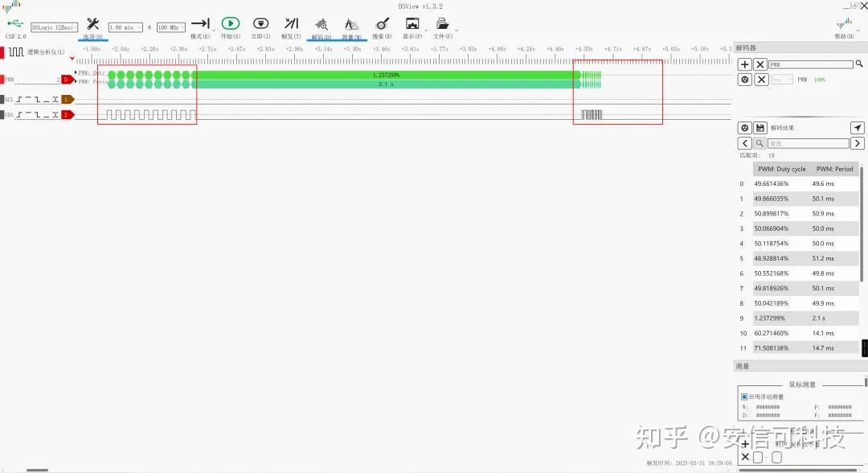The height and width of the screenshot is (473, 868).
Task: Click the magnifier beside the PWM decoder field
Action: (x=859, y=64)
